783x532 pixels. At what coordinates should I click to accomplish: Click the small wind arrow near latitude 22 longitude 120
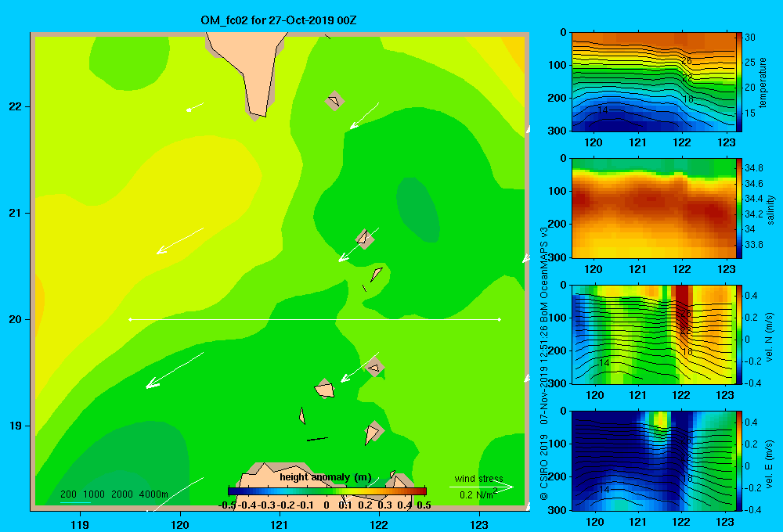coord(195,107)
